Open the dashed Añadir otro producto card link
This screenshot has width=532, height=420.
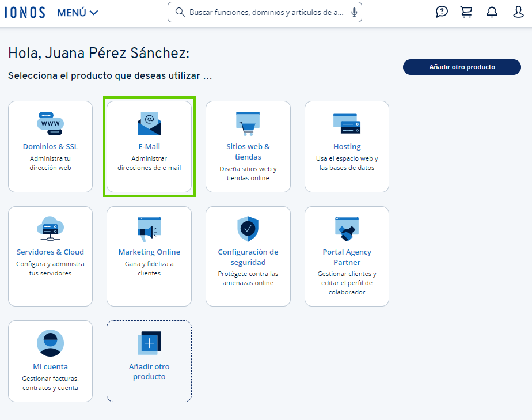149,372
